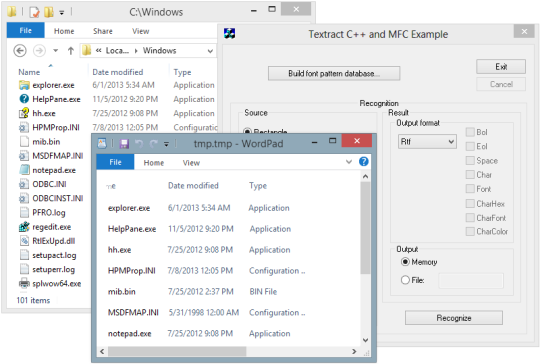The image size is (540, 364).
Task: Click the properties icon in Explorer title bar
Action: click(34, 12)
